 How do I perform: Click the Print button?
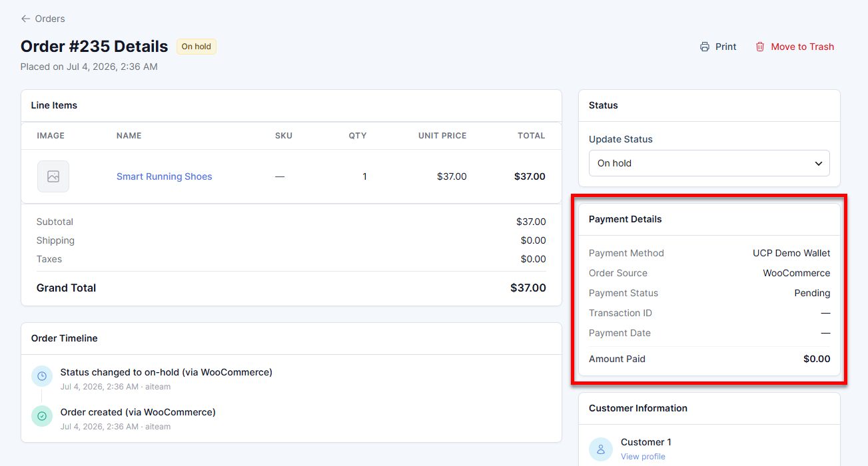(718, 47)
